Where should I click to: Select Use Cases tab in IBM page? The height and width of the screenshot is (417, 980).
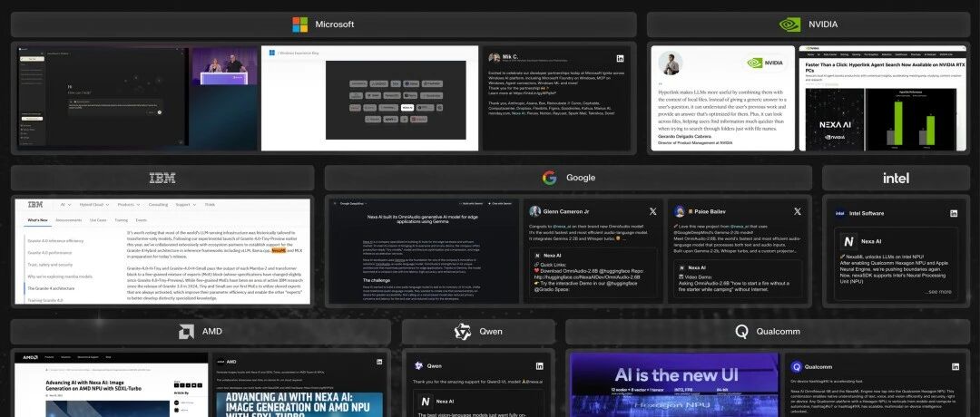(x=98, y=220)
